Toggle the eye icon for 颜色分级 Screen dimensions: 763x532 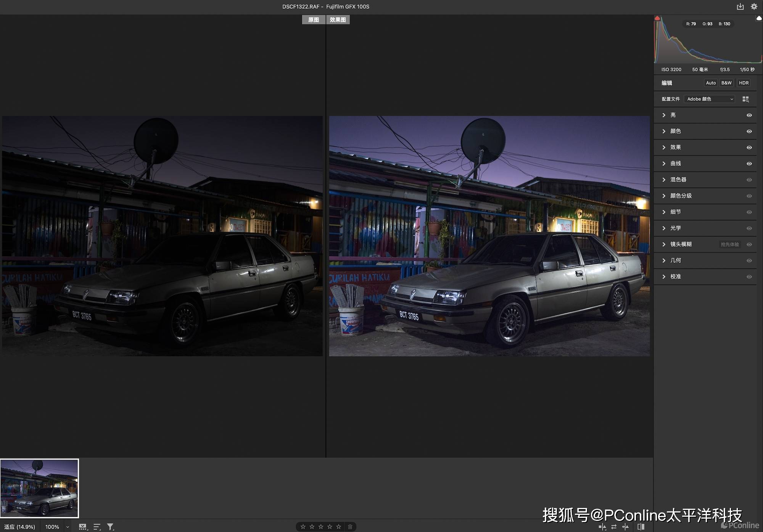[x=749, y=196]
